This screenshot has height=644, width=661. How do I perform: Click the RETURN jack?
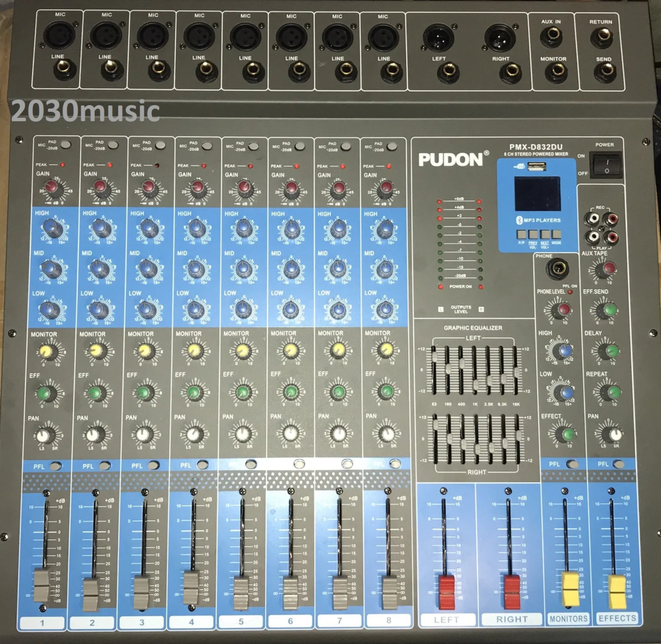602,36
